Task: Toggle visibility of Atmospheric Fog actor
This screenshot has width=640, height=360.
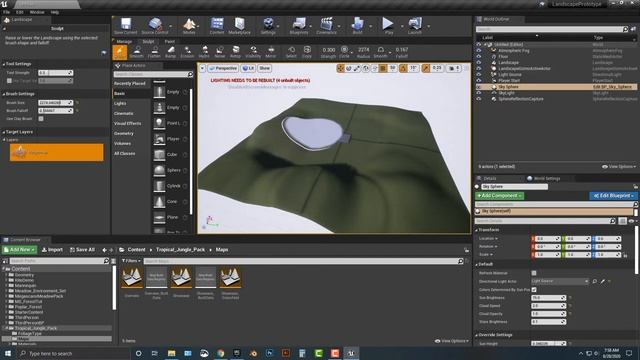Action: [479, 51]
